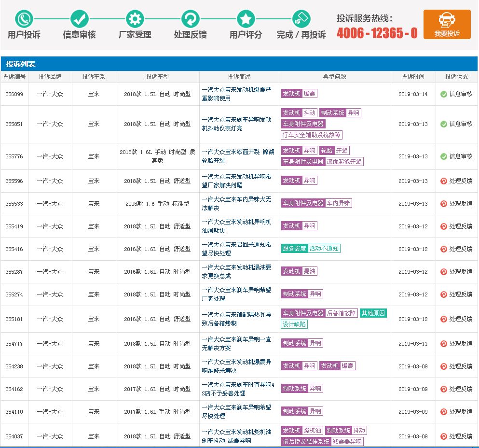The image size is (479, 448).
Task: Click green status icon for complaint 356099
Action: pyautogui.click(x=443, y=94)
